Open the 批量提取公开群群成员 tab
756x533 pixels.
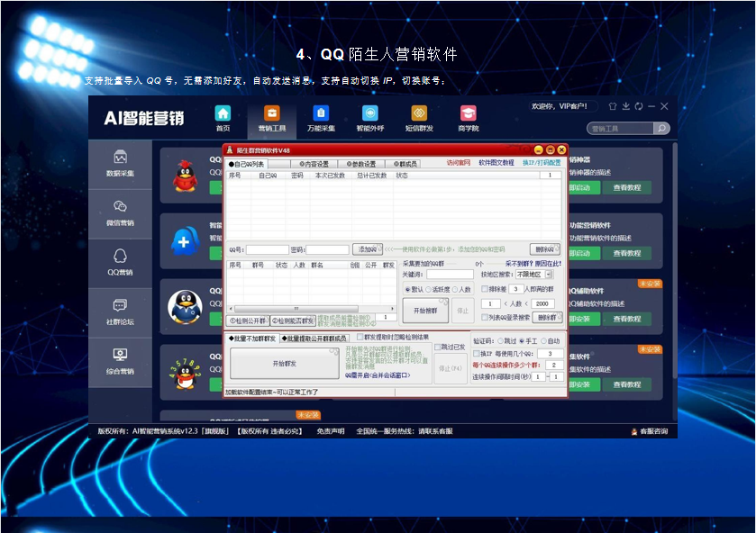coord(314,339)
